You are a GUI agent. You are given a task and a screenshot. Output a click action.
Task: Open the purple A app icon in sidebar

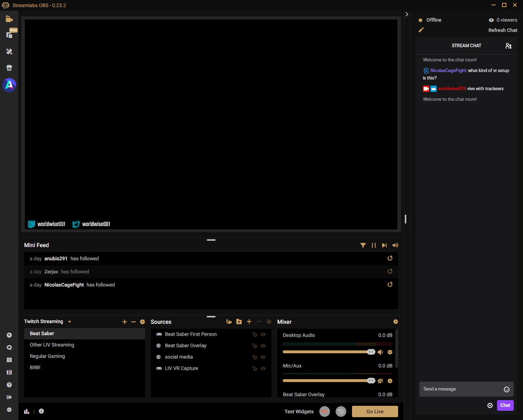tap(9, 85)
